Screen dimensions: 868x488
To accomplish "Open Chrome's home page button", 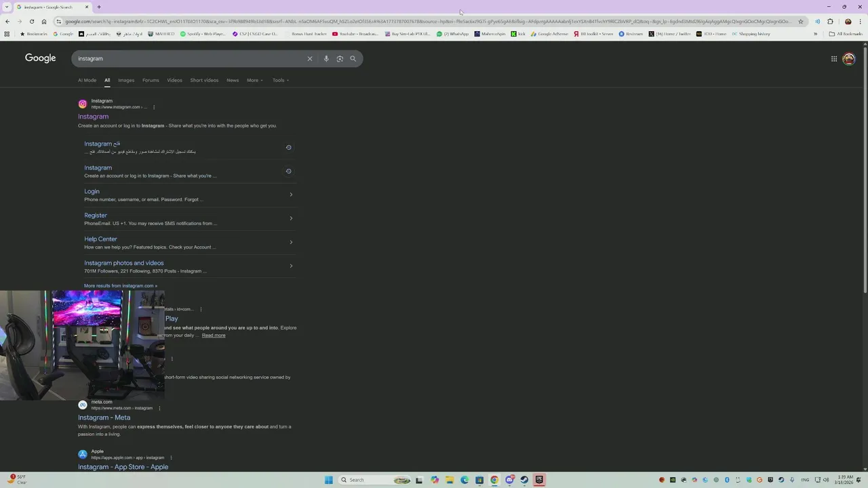I will point(44,22).
